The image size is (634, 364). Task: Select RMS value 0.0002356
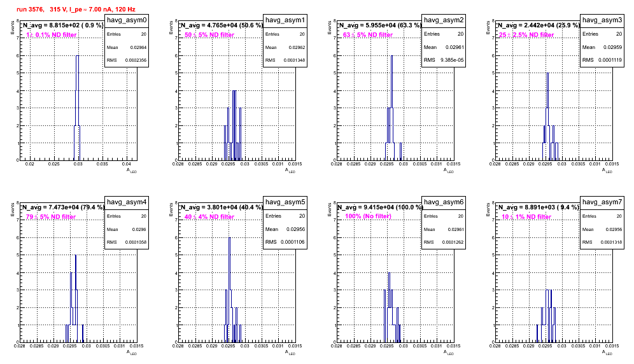tap(136, 60)
